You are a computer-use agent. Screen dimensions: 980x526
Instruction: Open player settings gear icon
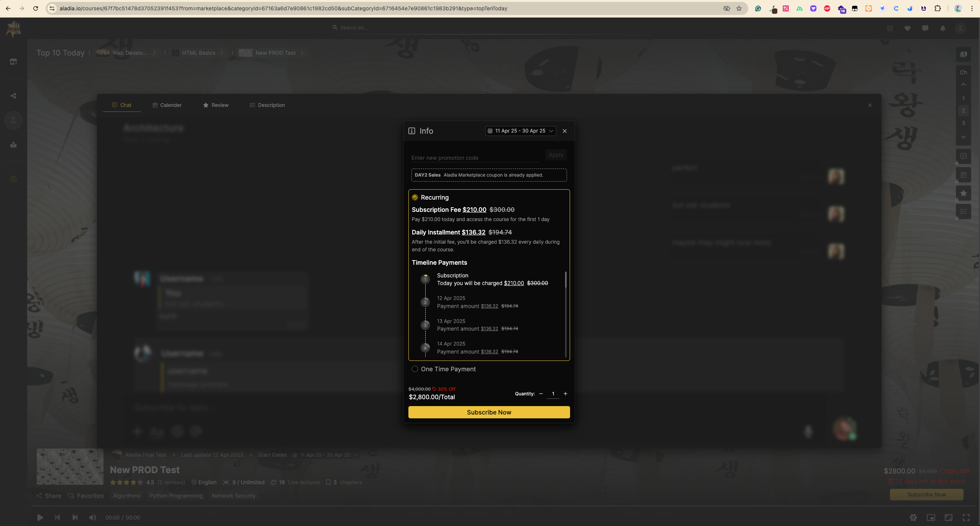point(913,518)
